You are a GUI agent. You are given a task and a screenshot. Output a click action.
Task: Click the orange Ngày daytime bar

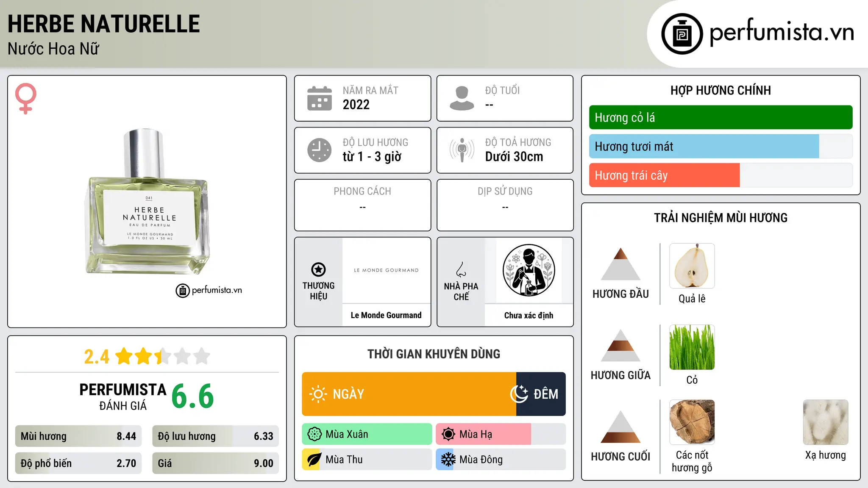(x=409, y=394)
